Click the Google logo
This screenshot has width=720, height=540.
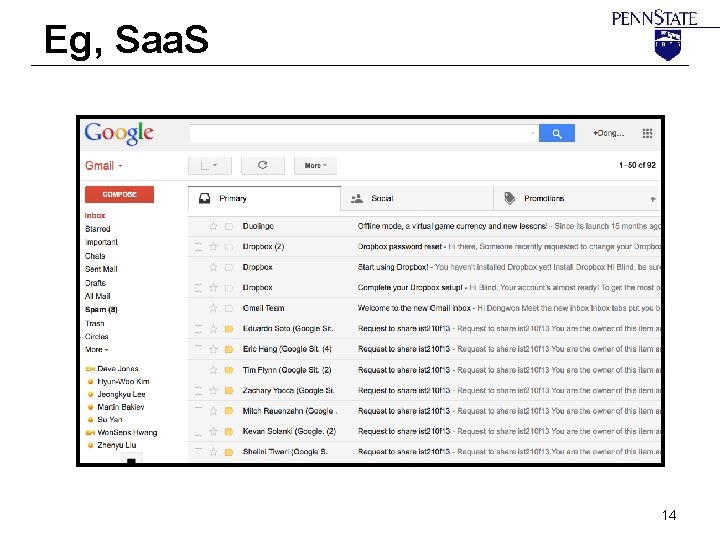point(119,134)
